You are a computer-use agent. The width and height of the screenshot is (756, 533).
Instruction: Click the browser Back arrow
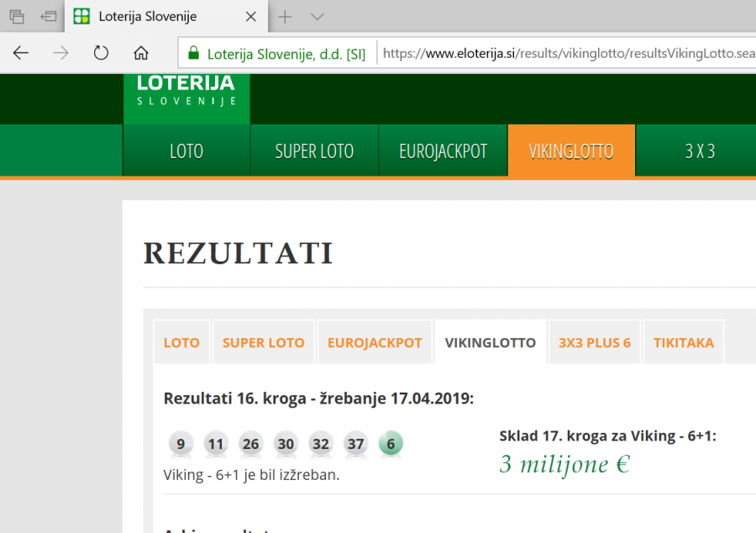[x=21, y=53]
